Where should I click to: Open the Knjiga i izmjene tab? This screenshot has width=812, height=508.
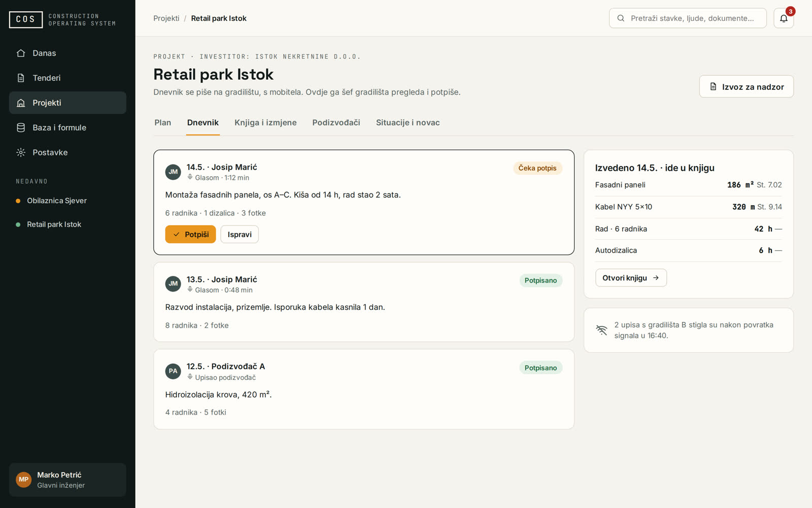tap(265, 122)
